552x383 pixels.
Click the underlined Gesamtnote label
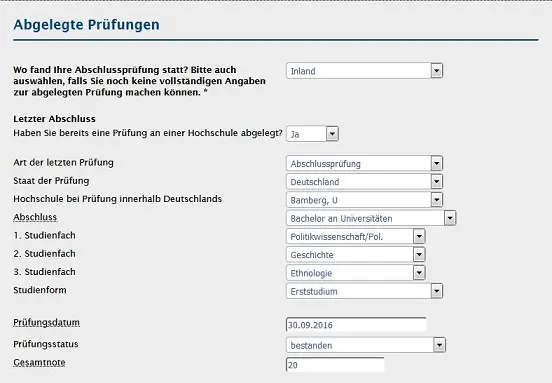click(39, 362)
